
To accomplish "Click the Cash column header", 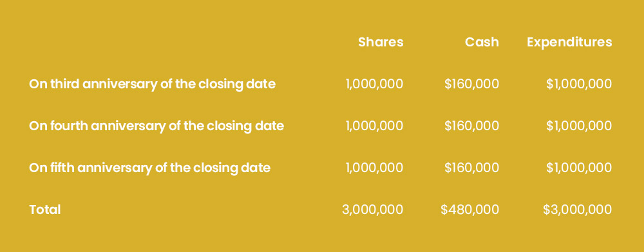I will point(482,42).
